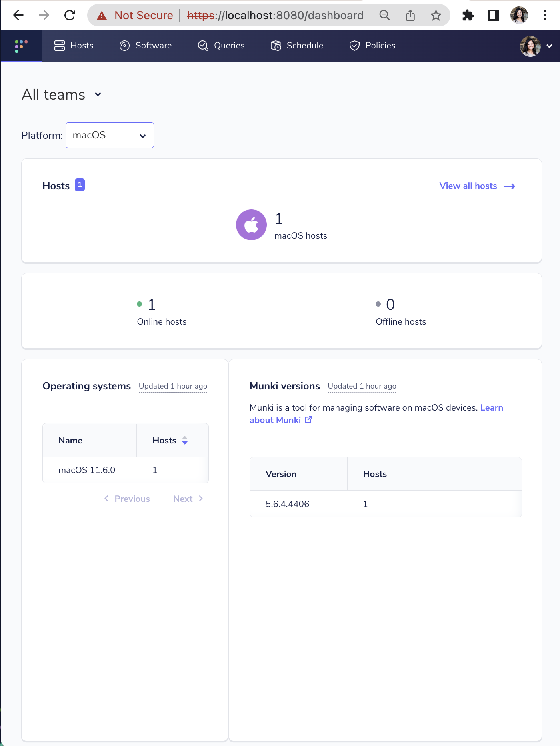Click the Not Secure warning icon
The image size is (560, 746).
click(x=102, y=16)
